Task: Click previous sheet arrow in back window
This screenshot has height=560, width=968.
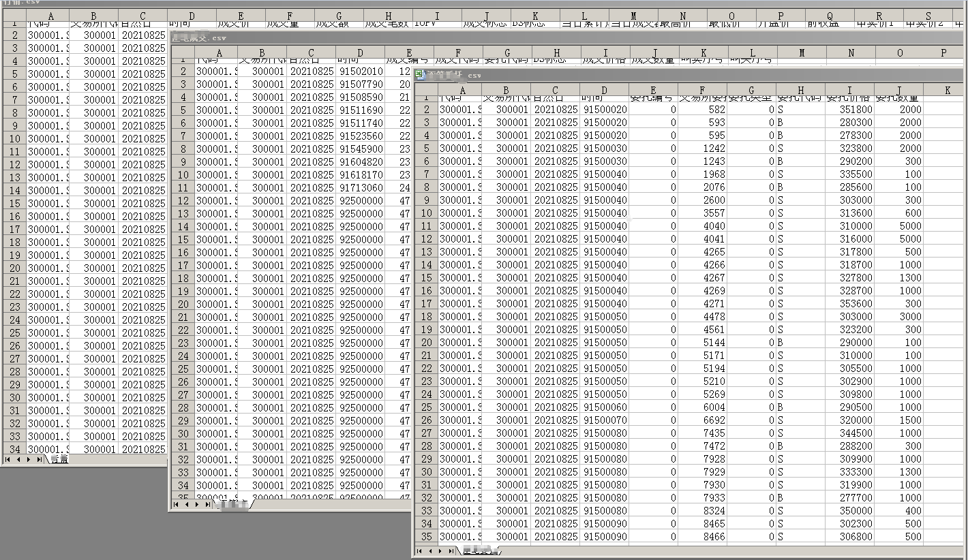Action: pyautogui.click(x=18, y=459)
